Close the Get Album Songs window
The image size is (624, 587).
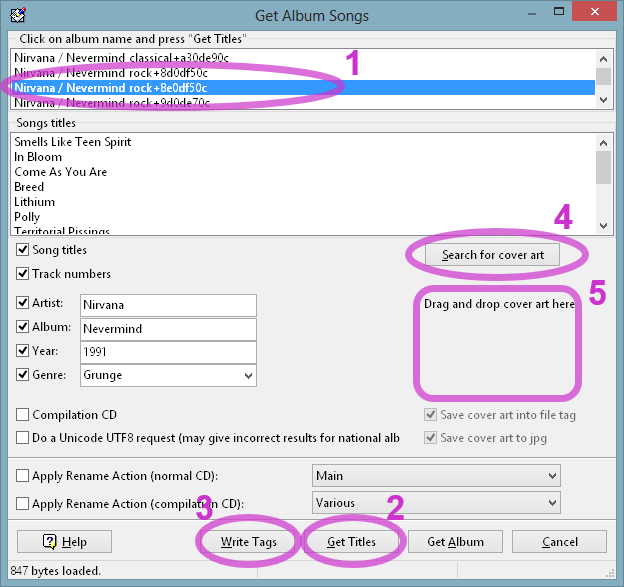[x=595, y=12]
